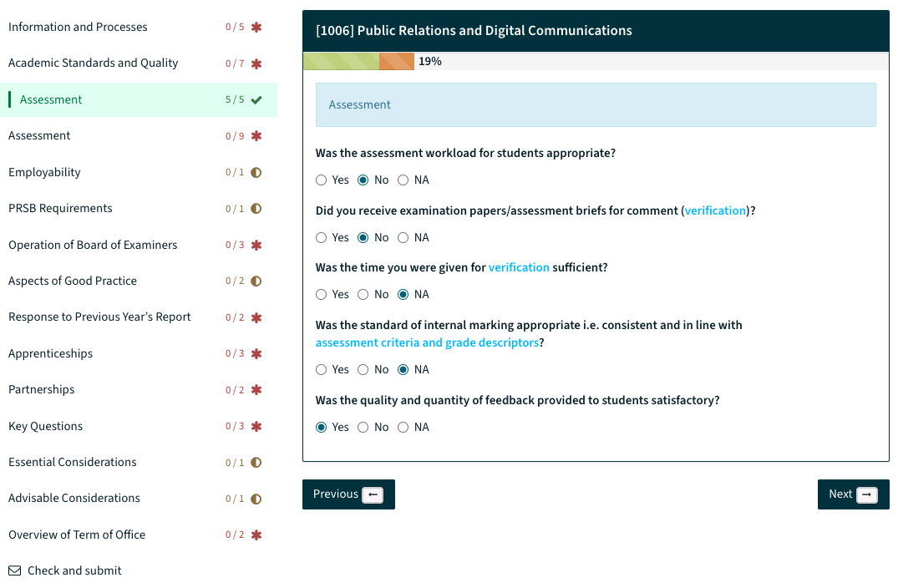Click the half-circle status icon for Employability

(256, 172)
